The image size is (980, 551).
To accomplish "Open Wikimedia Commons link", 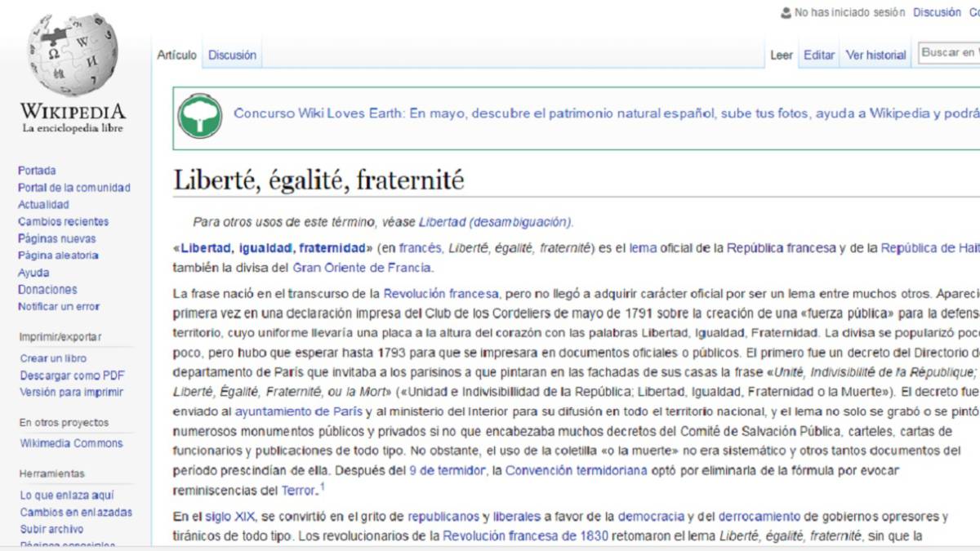I will click(x=71, y=443).
